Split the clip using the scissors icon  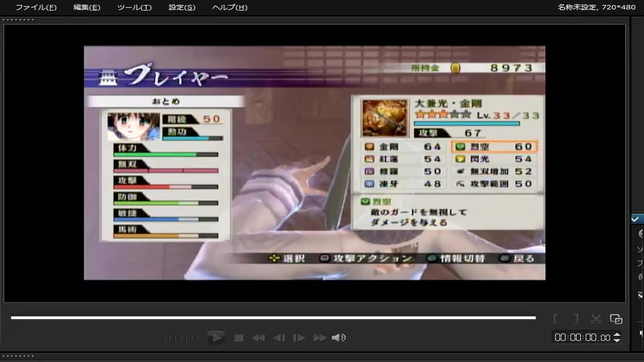(596, 318)
